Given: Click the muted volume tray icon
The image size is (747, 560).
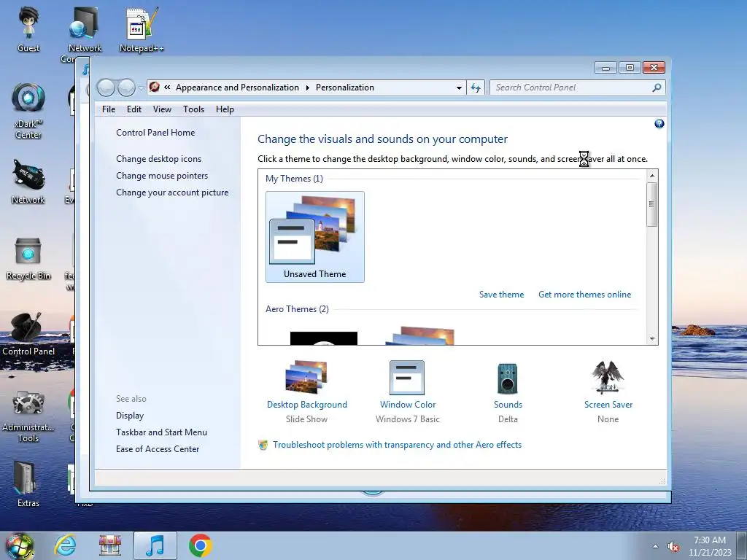Looking at the screenshot, I should pos(673,547).
